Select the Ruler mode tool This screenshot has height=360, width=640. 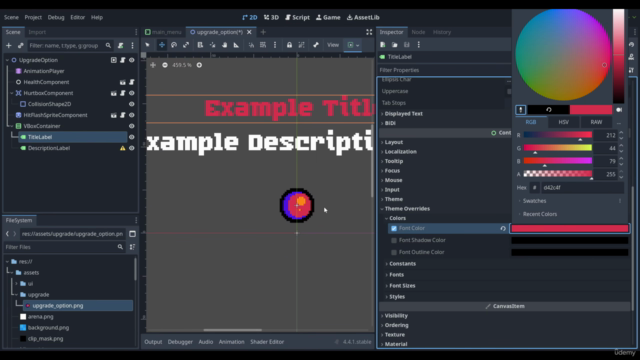236,45
